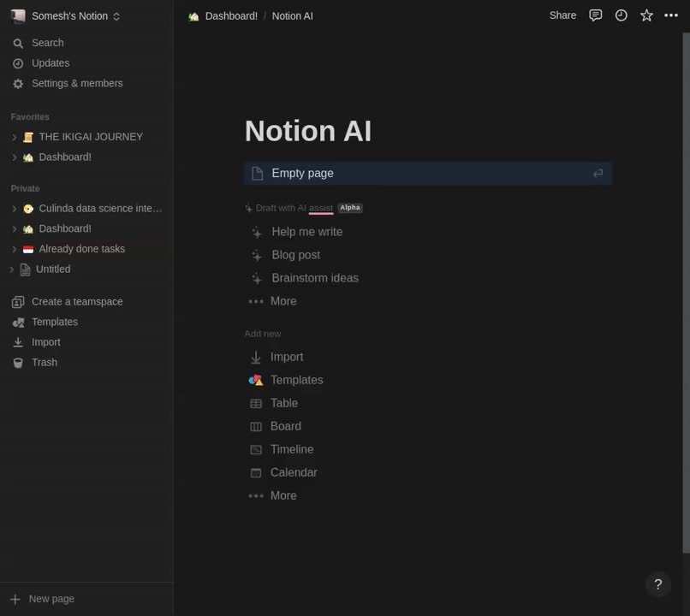Open THE IKIGAI JOURNEY page
This screenshot has height=616, width=690.
tap(91, 137)
